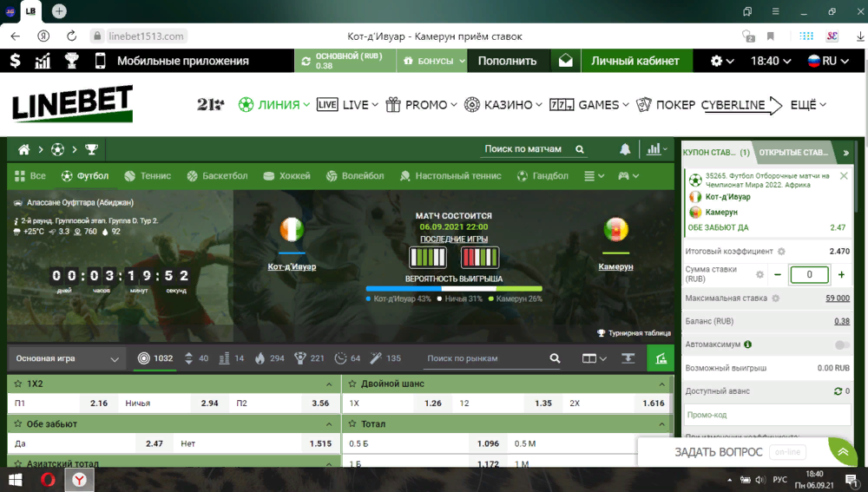The image size is (868, 492).
Task: Open the ЛИНИЯ menu
Action: tap(274, 105)
